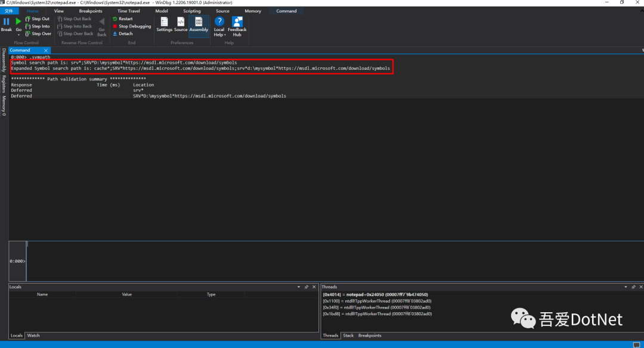Image resolution: width=644 pixels, height=348 pixels.
Task: Open the Scripting ribbon tab
Action: (x=192, y=11)
